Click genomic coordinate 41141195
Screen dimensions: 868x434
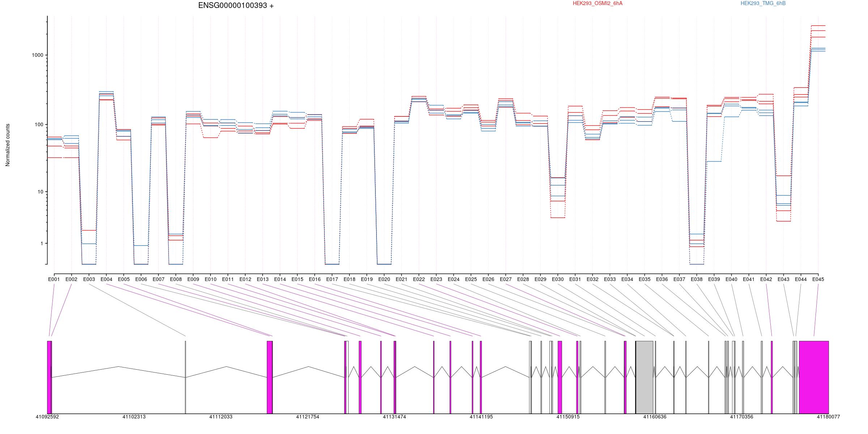click(481, 417)
